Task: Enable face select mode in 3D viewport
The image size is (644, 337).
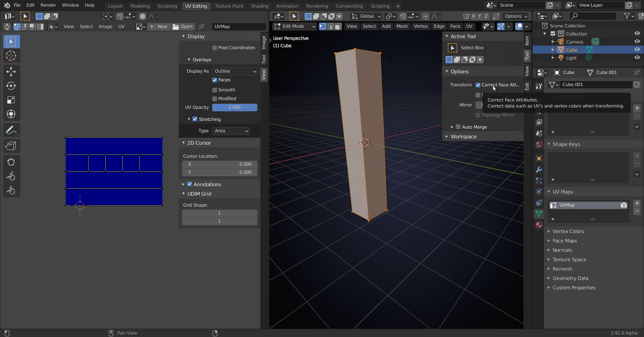Action: click(338, 26)
